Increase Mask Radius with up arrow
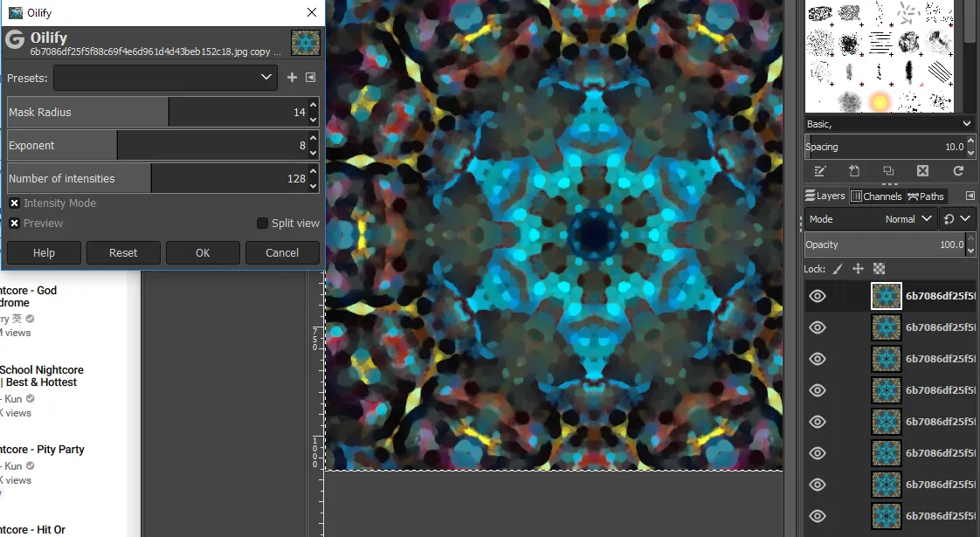The image size is (980, 537). coord(313,105)
